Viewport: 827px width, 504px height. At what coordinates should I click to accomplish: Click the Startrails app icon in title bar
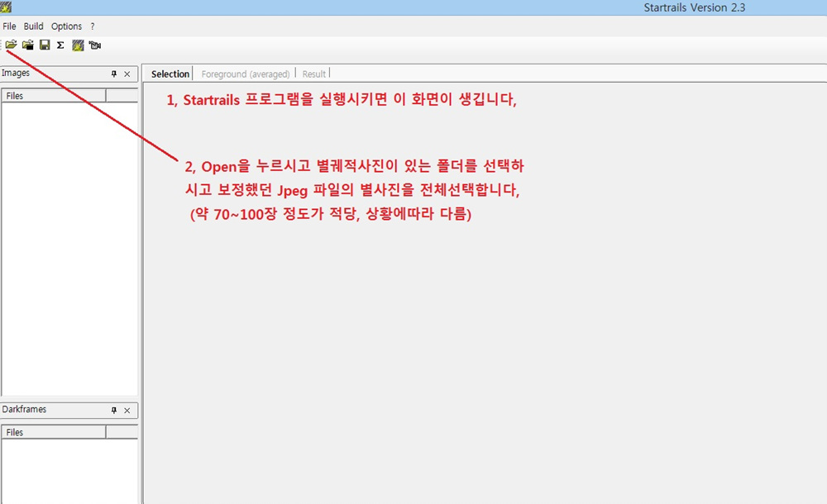(6, 8)
